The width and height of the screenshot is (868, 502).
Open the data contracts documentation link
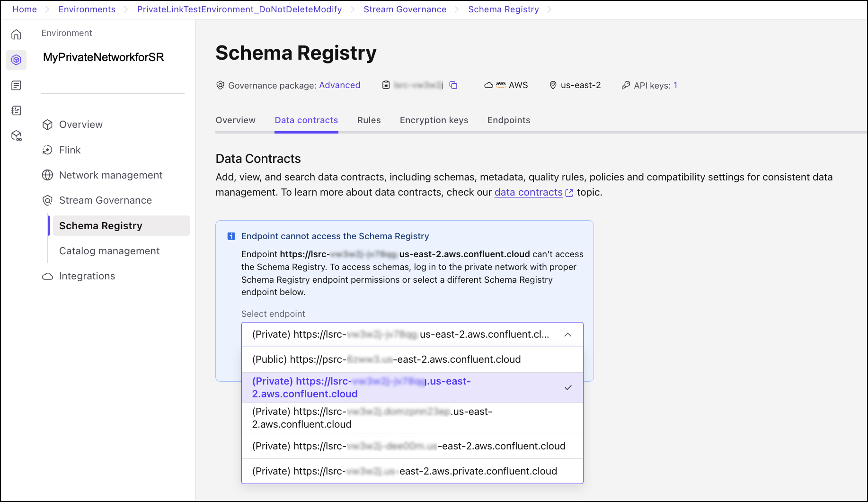click(529, 192)
